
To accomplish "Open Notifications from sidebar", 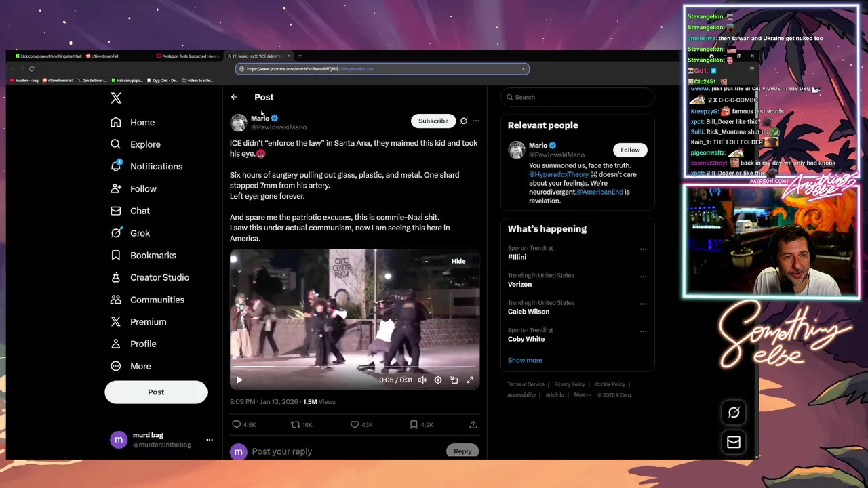I will (x=146, y=166).
